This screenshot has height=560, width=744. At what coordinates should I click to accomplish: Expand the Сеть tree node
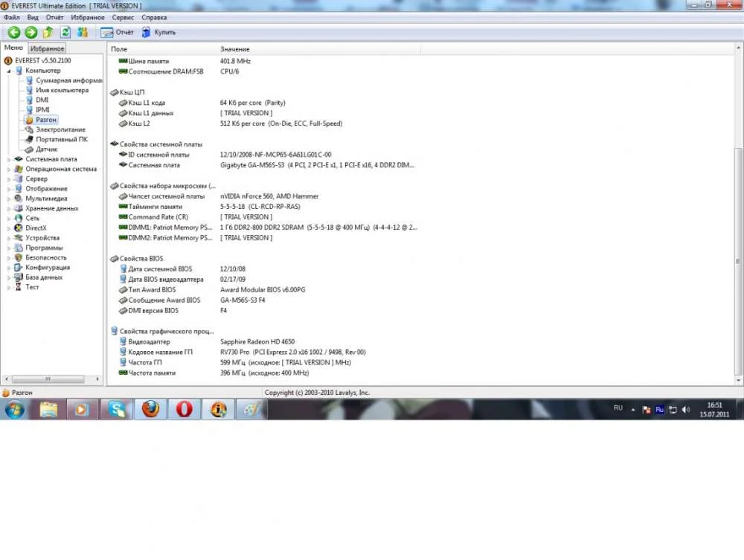pyautogui.click(x=8, y=219)
